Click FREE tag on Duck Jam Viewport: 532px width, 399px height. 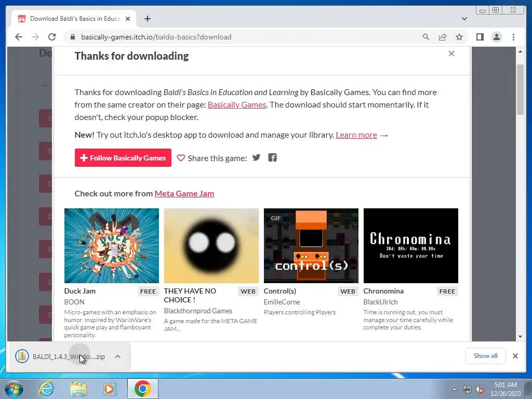[148, 291]
